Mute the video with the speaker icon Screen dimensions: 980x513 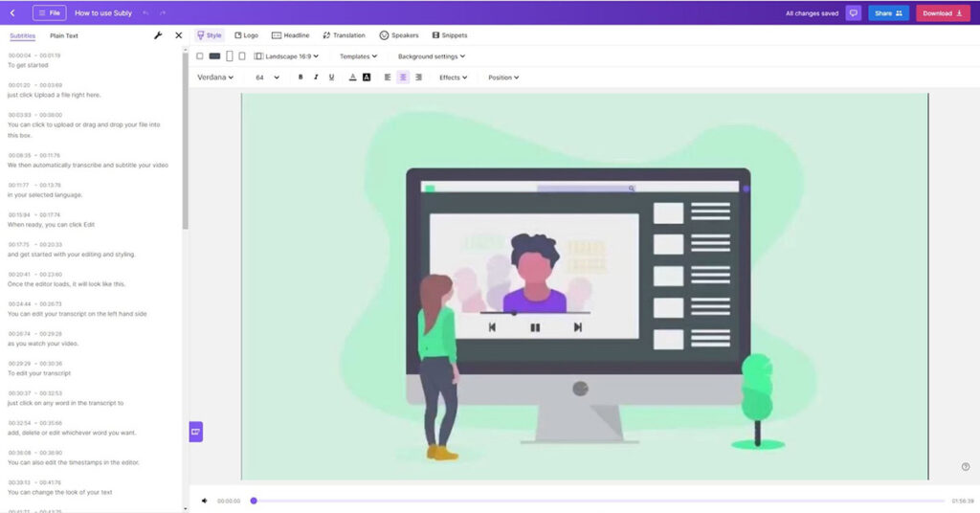(x=204, y=501)
